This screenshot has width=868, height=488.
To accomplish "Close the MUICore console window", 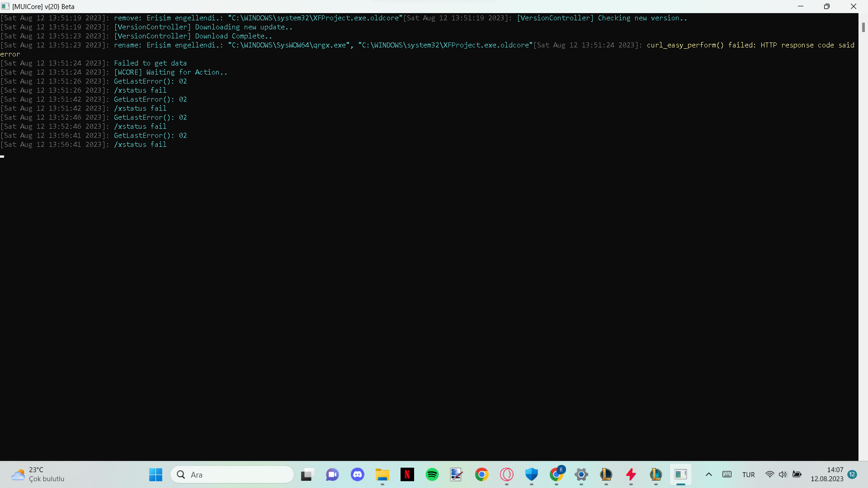I will coord(854,6).
